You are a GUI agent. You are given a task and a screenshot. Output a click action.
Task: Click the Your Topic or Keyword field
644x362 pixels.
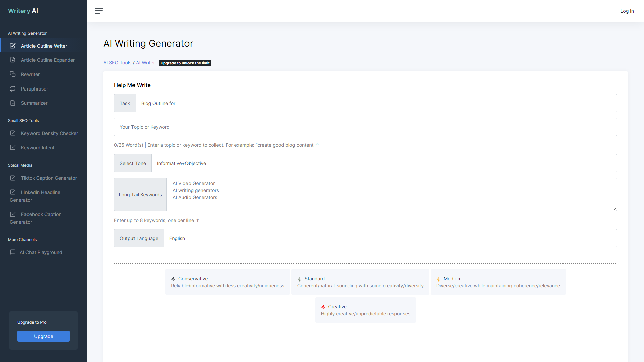[365, 127]
